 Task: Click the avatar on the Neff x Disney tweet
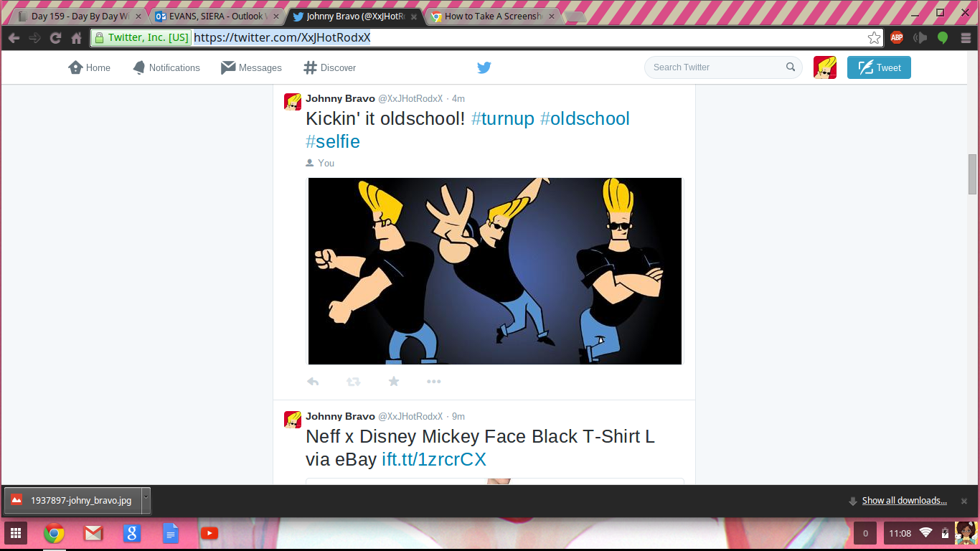click(x=293, y=420)
